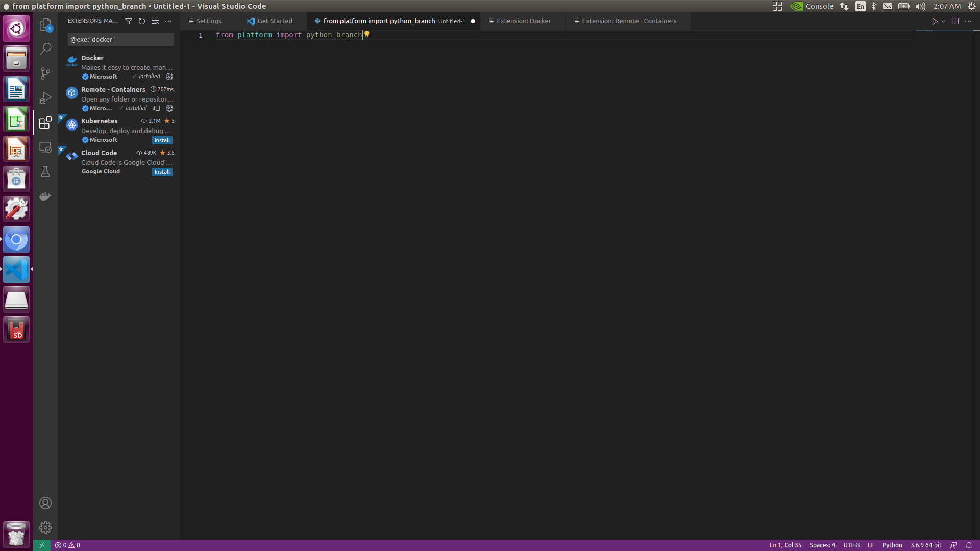Open the run Python file dropdown arrow
Image resolution: width=980 pixels, height=551 pixels.
[942, 21]
